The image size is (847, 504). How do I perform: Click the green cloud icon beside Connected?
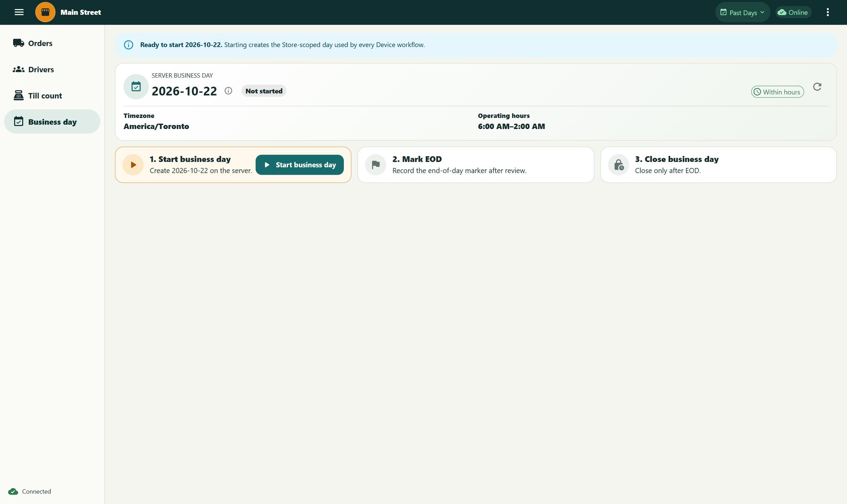point(13,492)
